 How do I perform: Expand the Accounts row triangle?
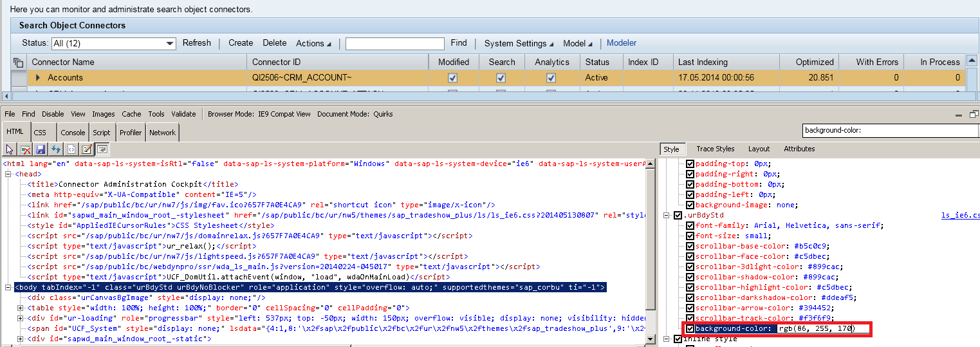pyautogui.click(x=38, y=78)
